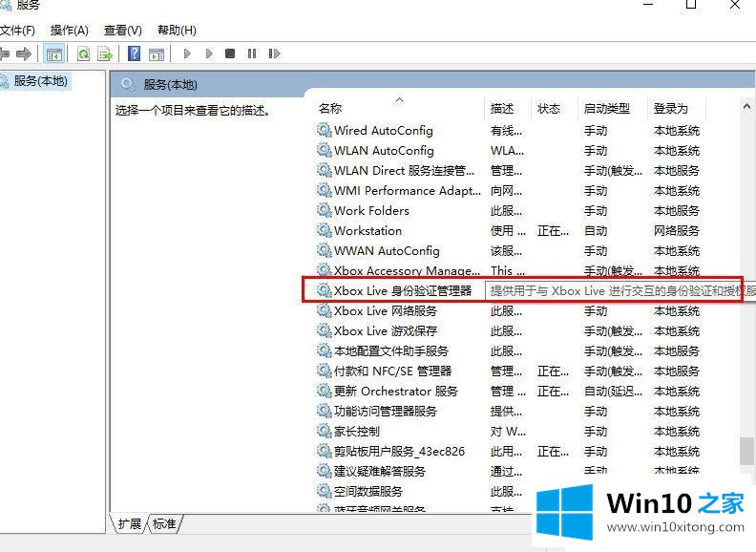
Task: Switch to the 扩展 tab
Action: (x=130, y=523)
